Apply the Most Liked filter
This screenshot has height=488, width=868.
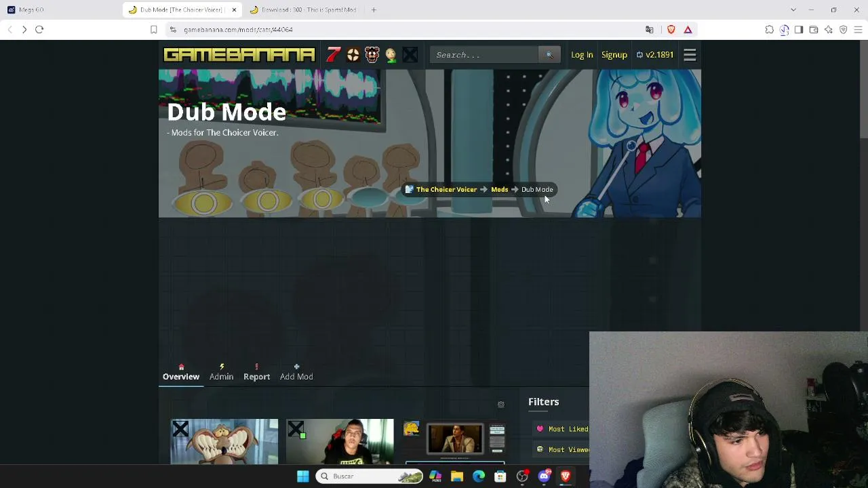(x=563, y=429)
